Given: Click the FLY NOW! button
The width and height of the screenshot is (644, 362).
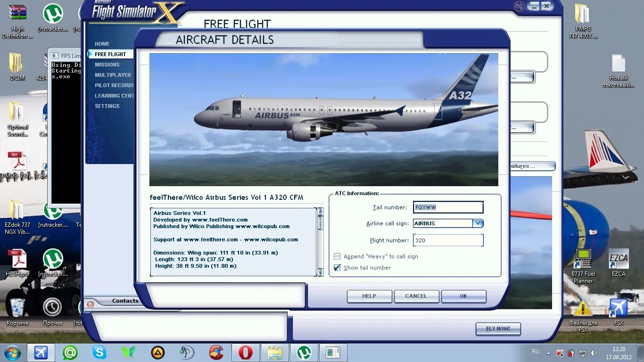Looking at the screenshot, I should [498, 329].
